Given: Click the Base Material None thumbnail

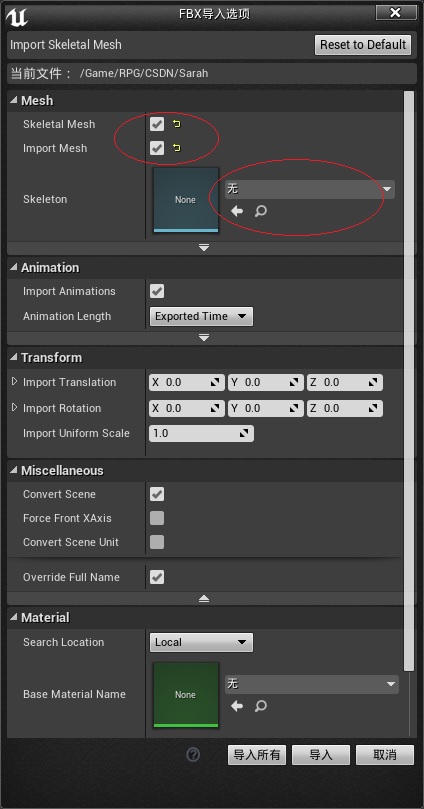Looking at the screenshot, I should click(186, 695).
